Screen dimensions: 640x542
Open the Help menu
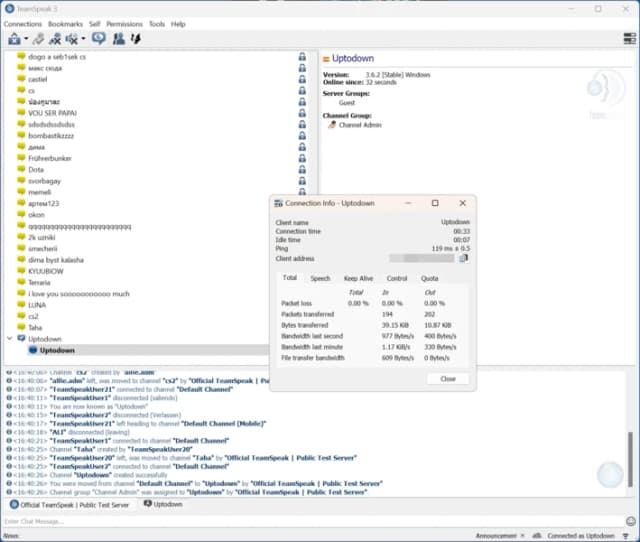point(178,24)
